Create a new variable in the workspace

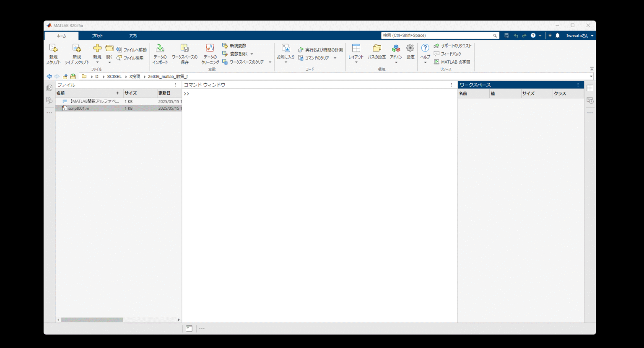point(236,46)
